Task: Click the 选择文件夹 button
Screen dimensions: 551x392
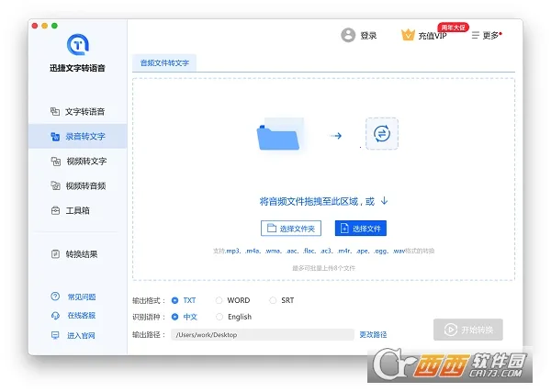Action: coord(292,229)
